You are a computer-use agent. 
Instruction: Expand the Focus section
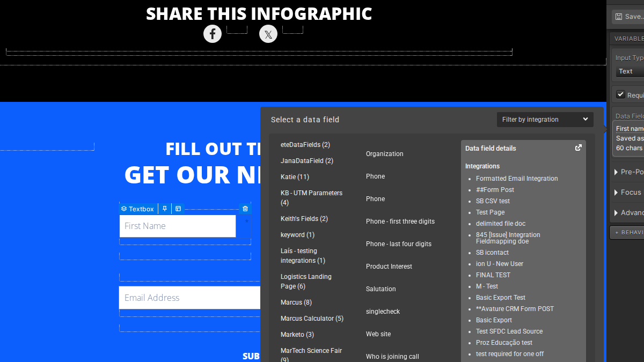pyautogui.click(x=627, y=193)
